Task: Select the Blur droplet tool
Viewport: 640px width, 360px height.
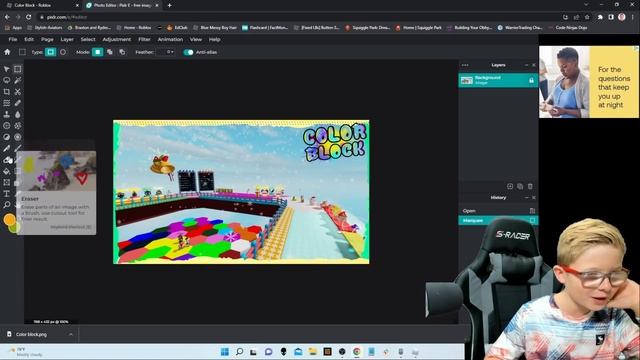Action: point(18,115)
